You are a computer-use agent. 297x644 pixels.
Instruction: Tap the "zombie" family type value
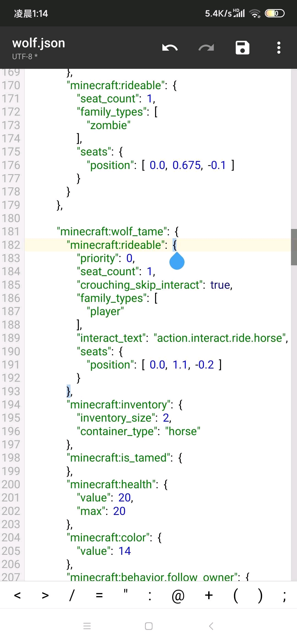[109, 125]
